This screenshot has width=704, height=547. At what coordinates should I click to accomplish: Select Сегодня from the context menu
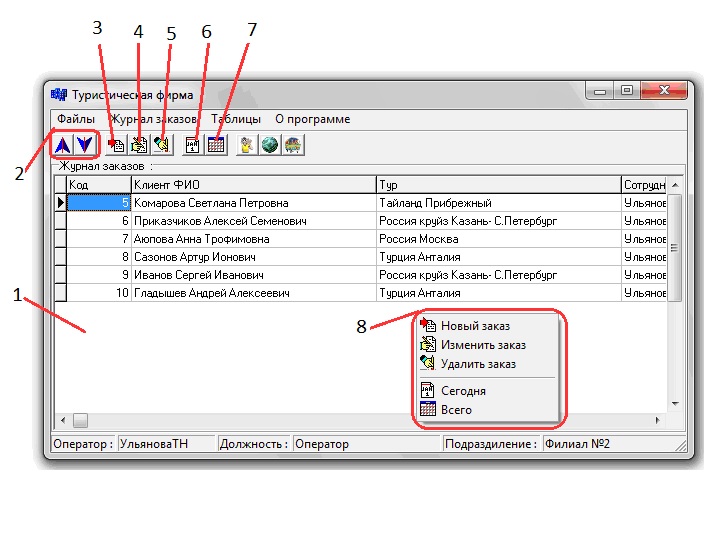[463, 391]
